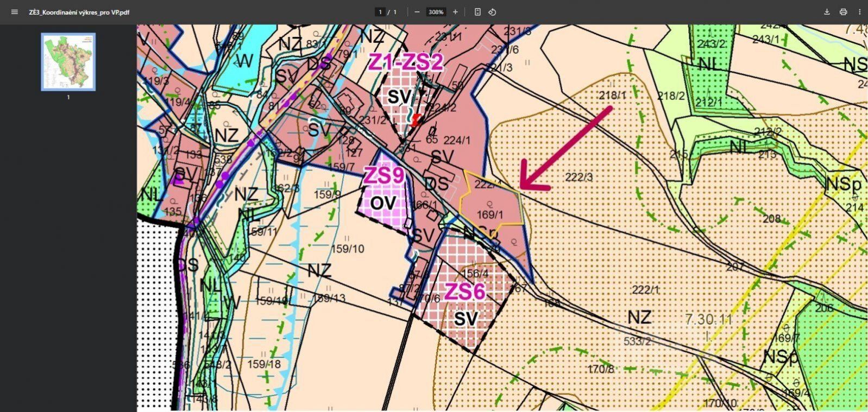
Task: Click the ZS6 zone label on map
Action: [x=465, y=292]
